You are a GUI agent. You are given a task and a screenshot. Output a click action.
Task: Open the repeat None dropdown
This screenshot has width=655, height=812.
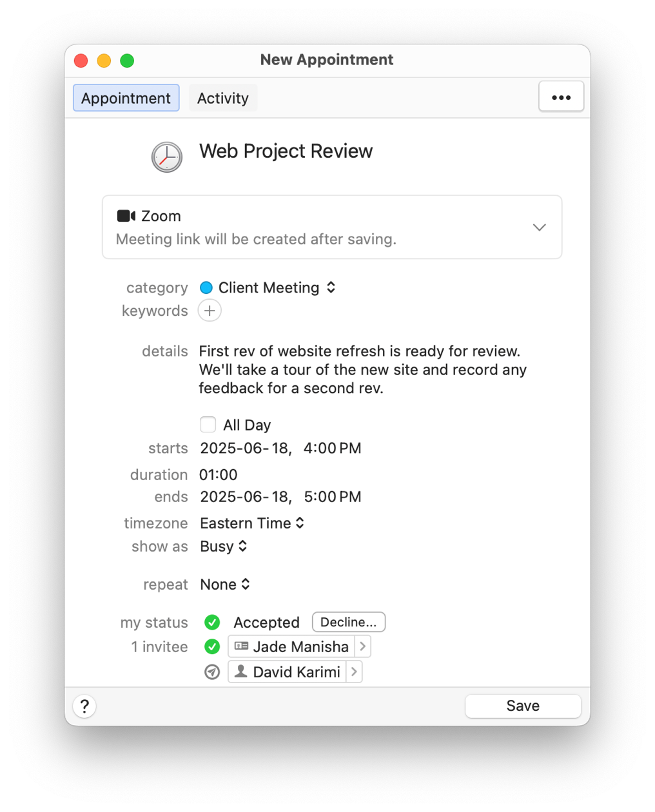(x=225, y=585)
